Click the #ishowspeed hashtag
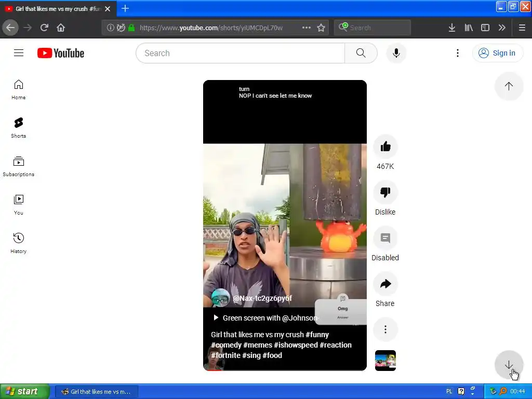This screenshot has height=399, width=532. click(296, 345)
